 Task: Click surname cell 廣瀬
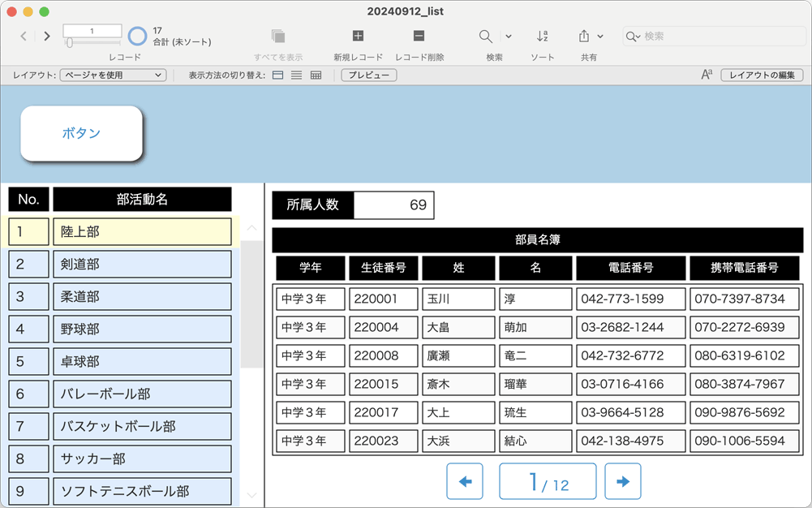point(458,355)
